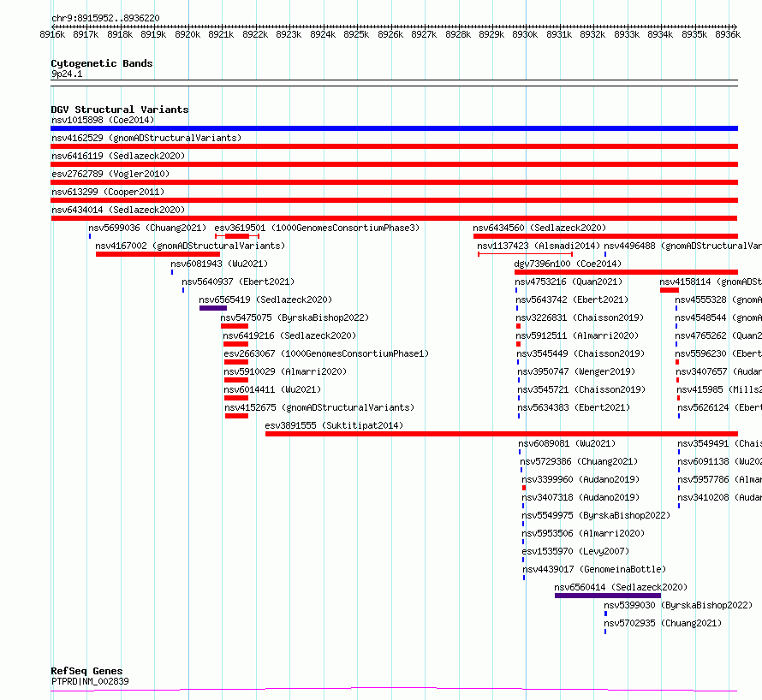
Task: Select the nsv4162529 gnomADStructuralVariants label
Action: coord(146,138)
